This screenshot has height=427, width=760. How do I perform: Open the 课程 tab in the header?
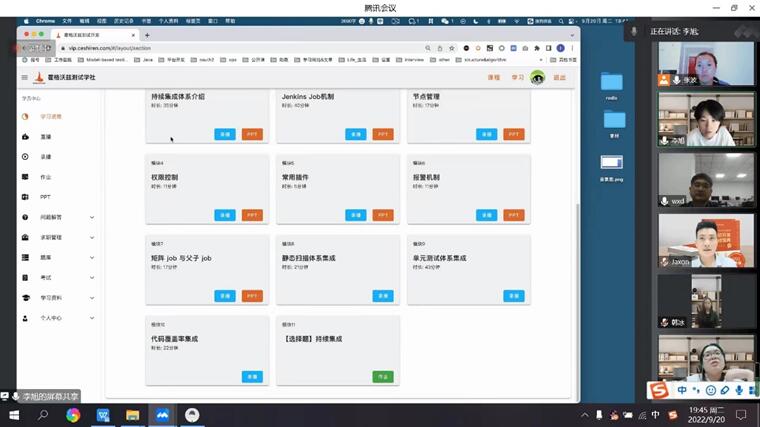[x=493, y=77]
